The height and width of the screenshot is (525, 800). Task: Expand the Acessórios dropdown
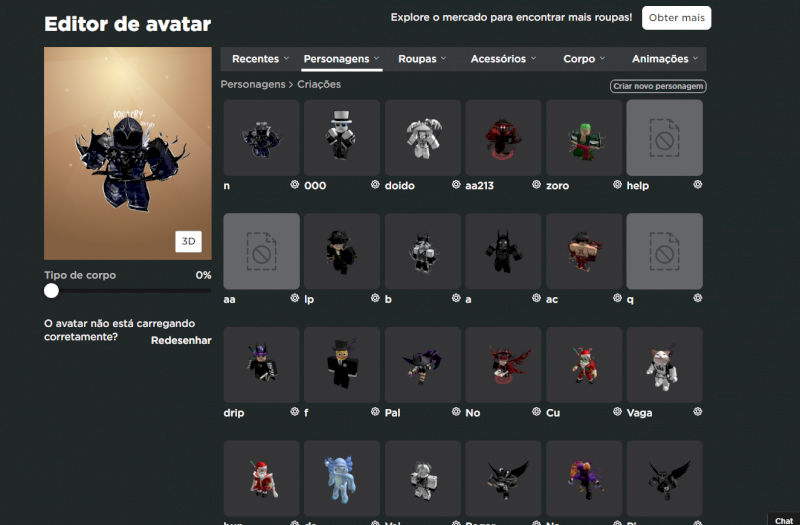tap(503, 59)
